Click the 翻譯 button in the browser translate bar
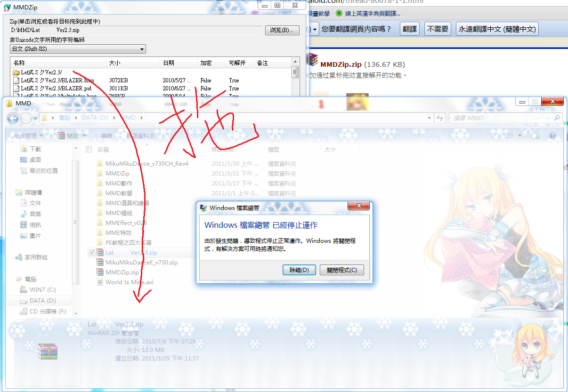Image resolution: width=568 pixels, height=392 pixels. (x=410, y=29)
